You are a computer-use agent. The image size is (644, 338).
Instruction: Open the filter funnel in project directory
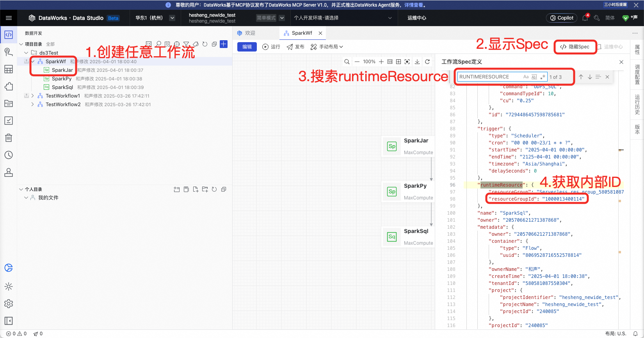[186, 44]
